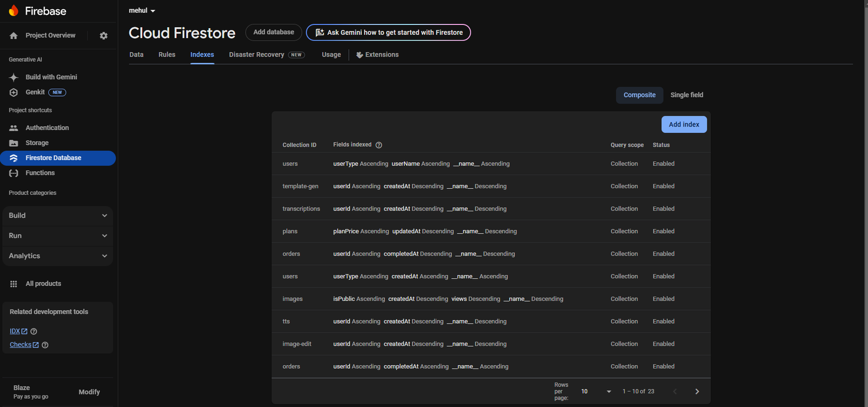Click the Add index button
The image size is (868, 407).
click(x=684, y=124)
